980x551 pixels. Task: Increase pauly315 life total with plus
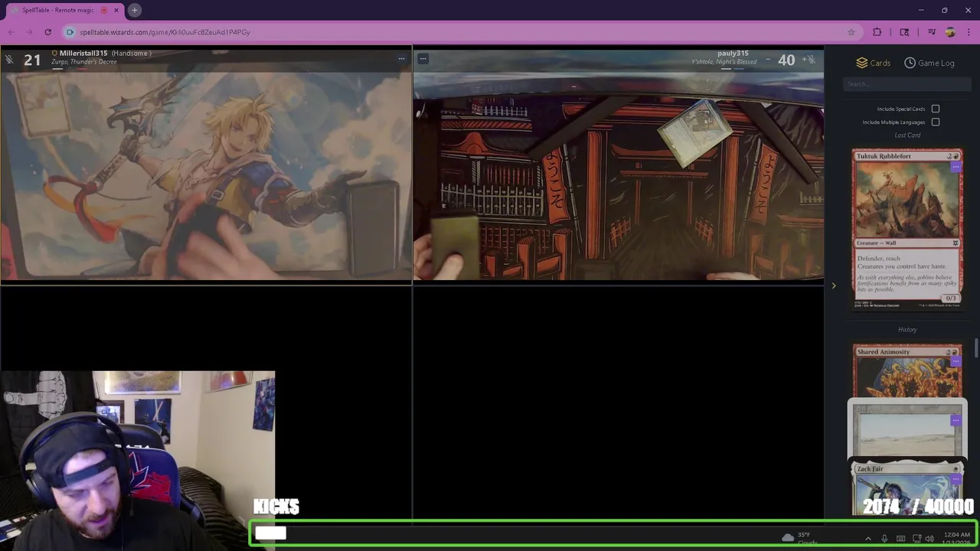804,60
